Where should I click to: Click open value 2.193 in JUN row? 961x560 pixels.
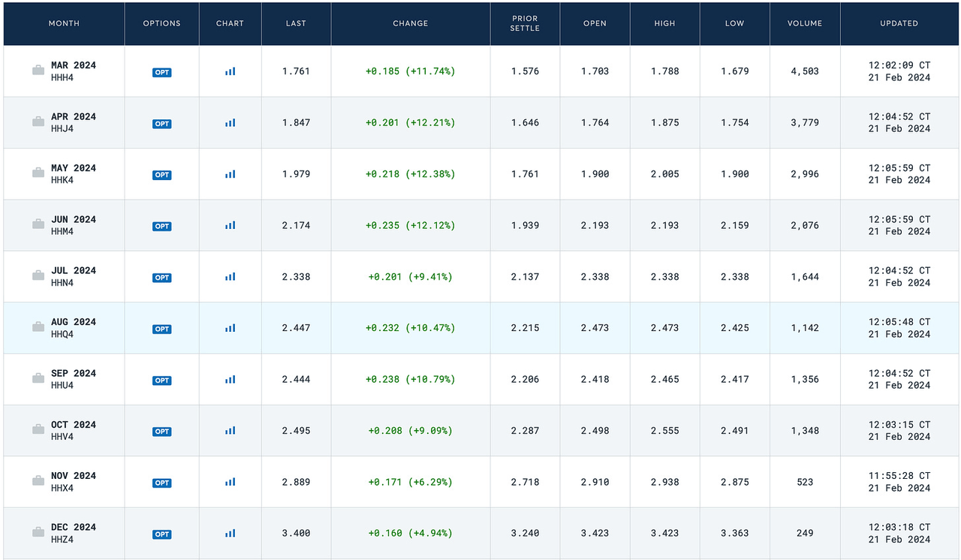tap(595, 225)
